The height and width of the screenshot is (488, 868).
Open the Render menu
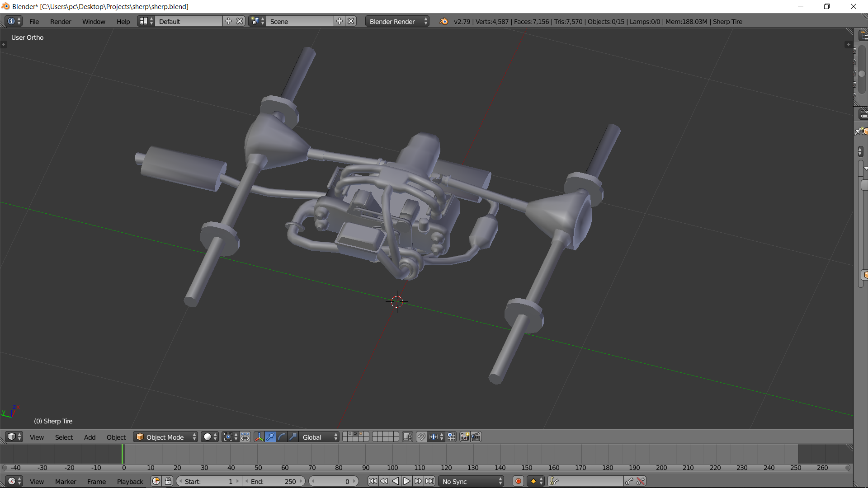[x=61, y=21]
